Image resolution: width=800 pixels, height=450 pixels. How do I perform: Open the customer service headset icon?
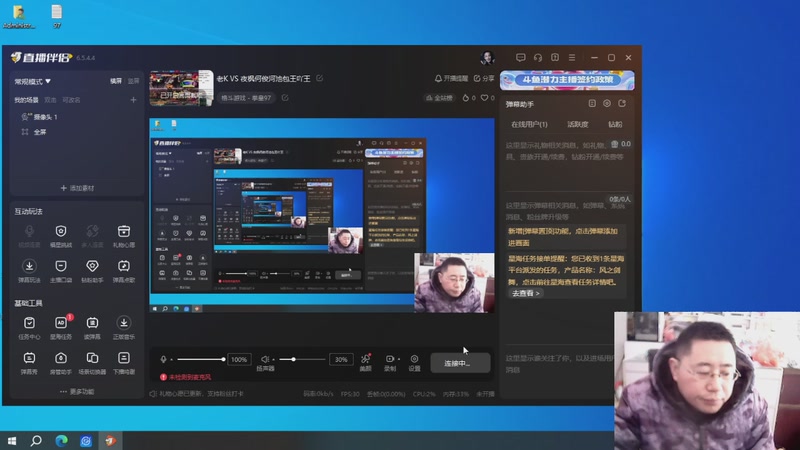(538, 58)
